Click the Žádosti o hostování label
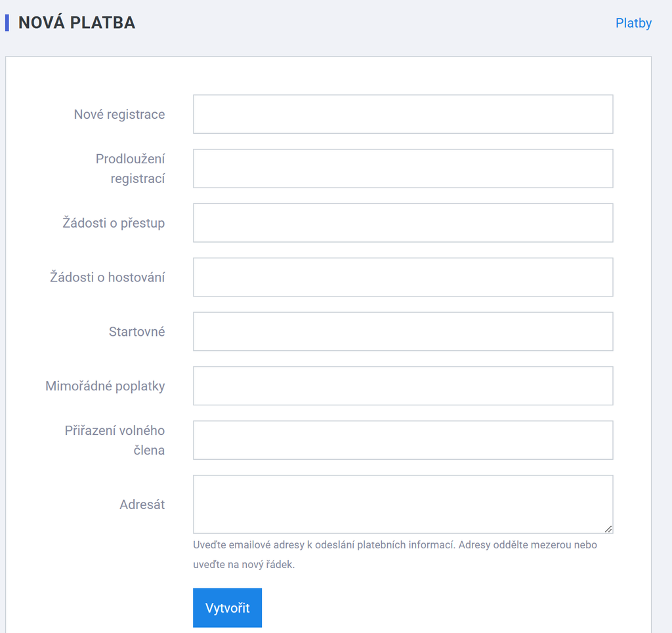This screenshot has width=672, height=633. tap(107, 277)
